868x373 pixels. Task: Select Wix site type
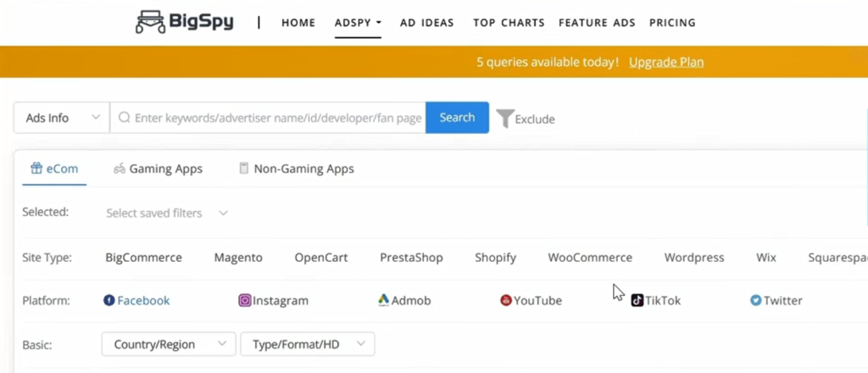coord(766,258)
